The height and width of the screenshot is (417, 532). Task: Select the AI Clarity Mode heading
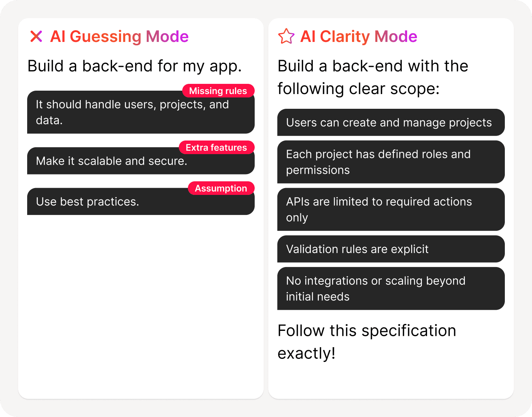click(358, 37)
